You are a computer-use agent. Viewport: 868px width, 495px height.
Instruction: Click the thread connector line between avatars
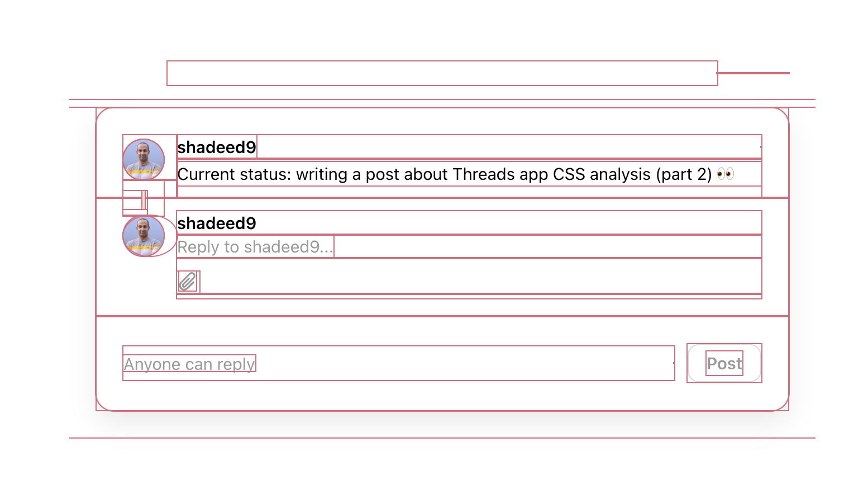[x=144, y=199]
